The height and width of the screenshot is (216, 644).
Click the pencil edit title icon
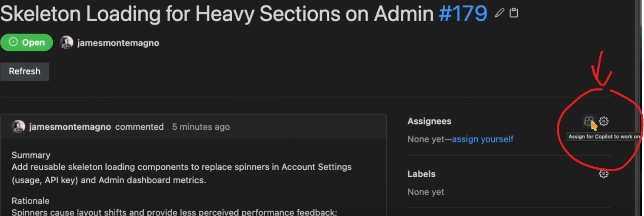pyautogui.click(x=500, y=13)
